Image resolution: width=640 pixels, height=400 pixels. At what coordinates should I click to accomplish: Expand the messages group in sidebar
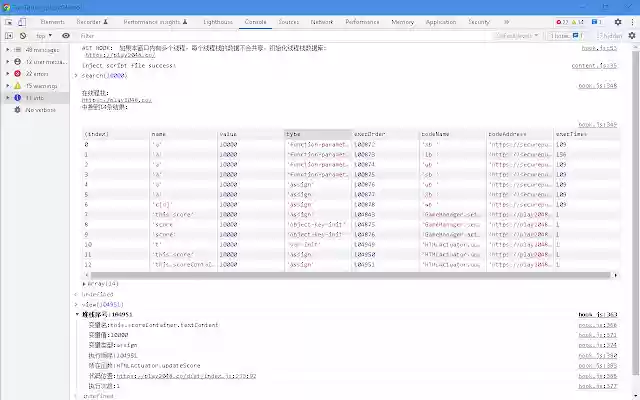(x=8, y=50)
